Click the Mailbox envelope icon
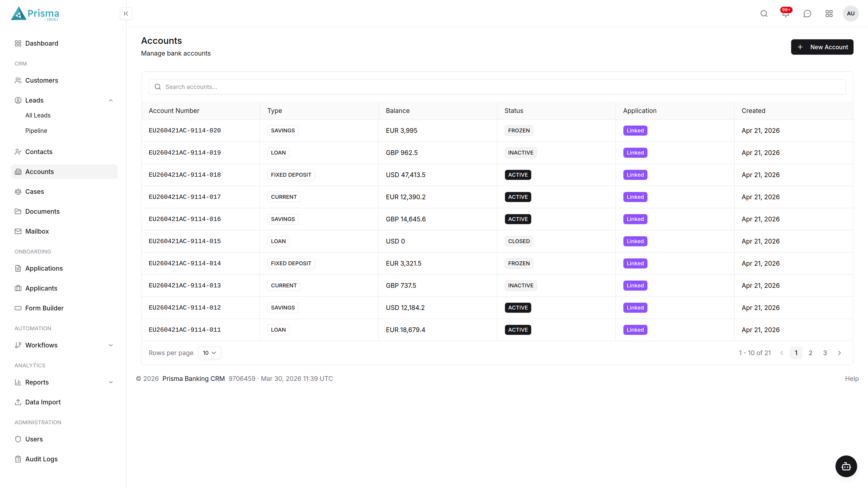 click(x=18, y=231)
